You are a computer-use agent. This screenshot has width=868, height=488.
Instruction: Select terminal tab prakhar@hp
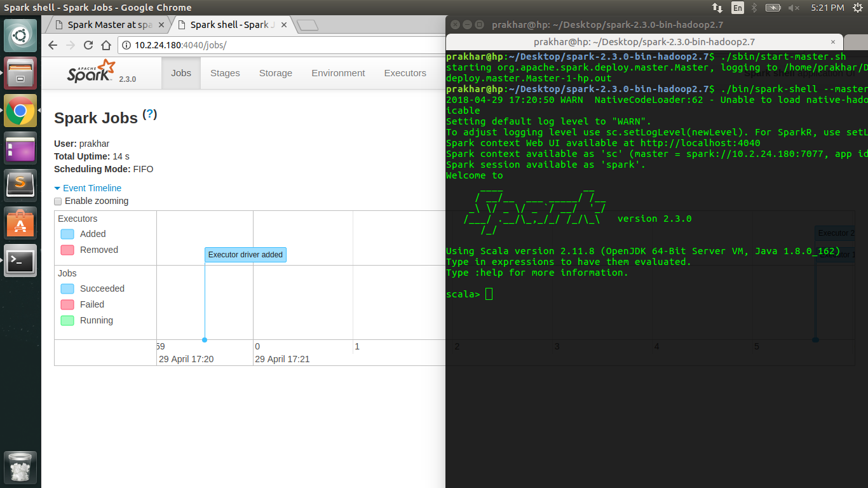(x=644, y=42)
